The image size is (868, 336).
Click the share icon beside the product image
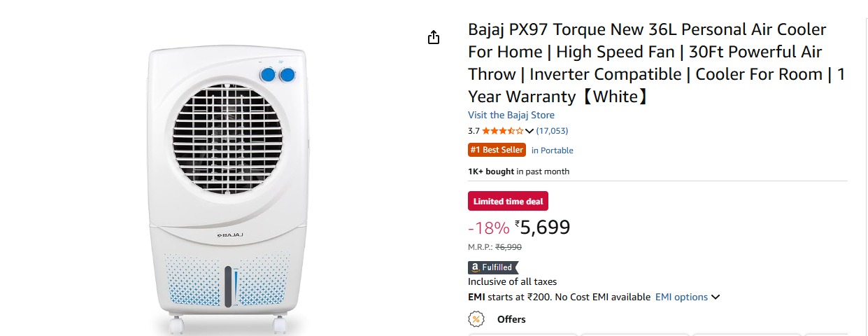(x=434, y=37)
